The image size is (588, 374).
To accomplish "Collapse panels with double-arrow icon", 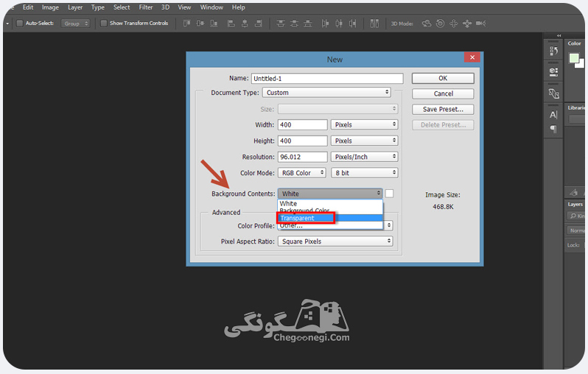I will coord(559,35).
